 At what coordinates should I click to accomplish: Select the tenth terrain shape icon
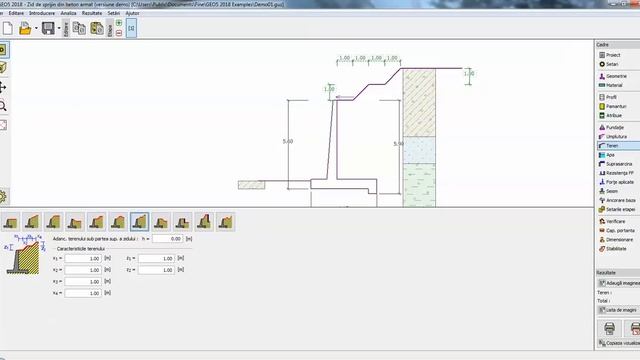click(204, 222)
